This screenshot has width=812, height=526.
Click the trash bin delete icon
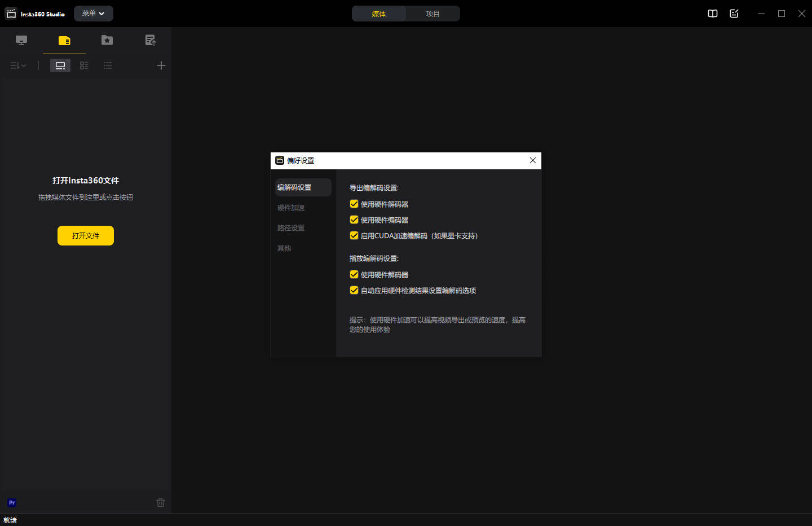tap(161, 502)
